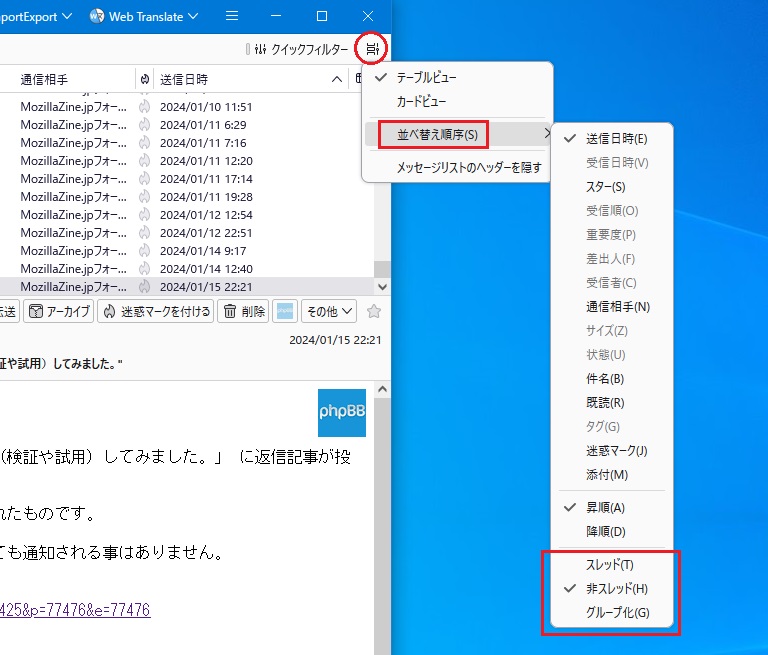Click the 削除 (Delete) trash button
Screen dimensions: 768x655
[x=244, y=312]
